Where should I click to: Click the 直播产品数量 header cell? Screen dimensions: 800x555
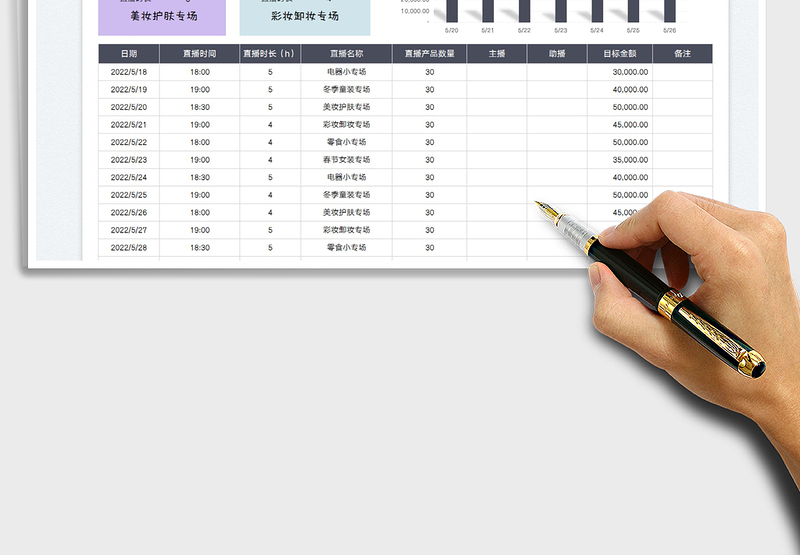click(429, 54)
